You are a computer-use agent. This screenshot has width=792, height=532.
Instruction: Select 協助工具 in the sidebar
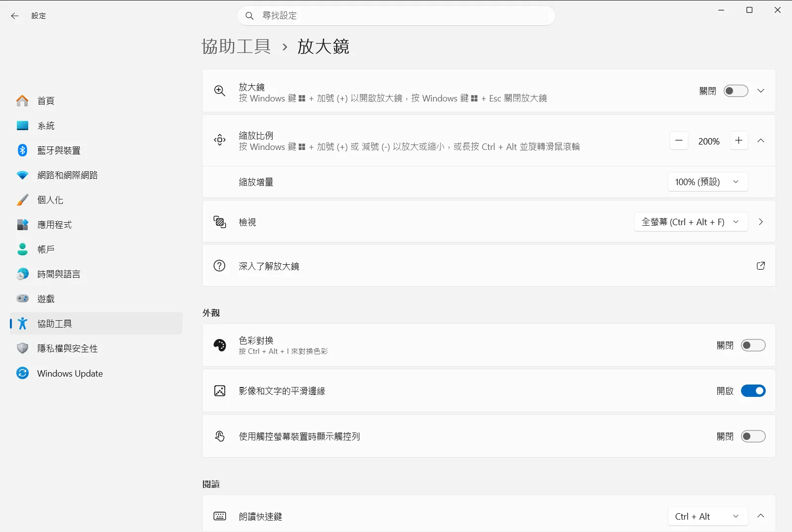(97, 324)
